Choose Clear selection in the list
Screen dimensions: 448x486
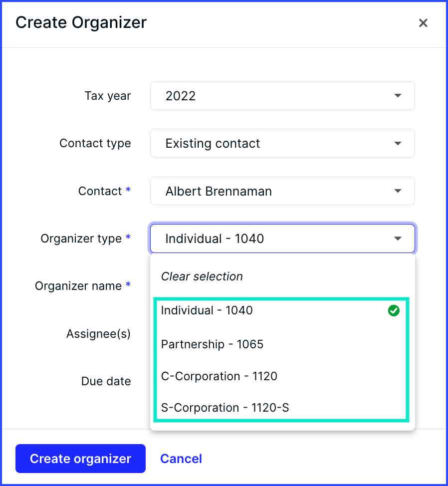[x=202, y=276]
